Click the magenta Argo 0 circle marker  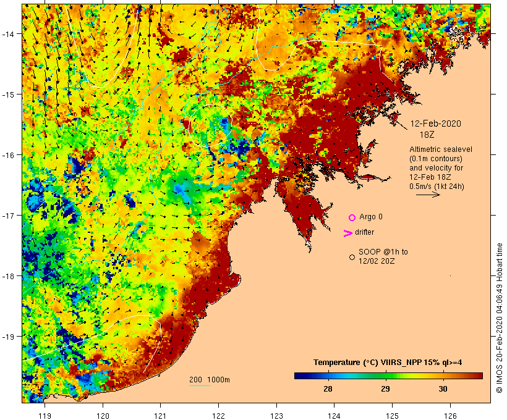(x=352, y=218)
